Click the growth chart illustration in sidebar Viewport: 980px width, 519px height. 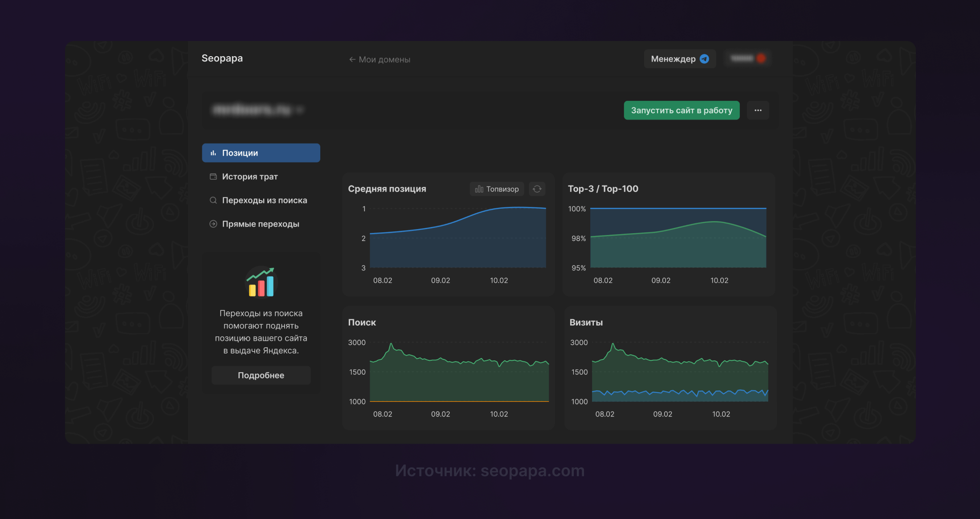261,282
